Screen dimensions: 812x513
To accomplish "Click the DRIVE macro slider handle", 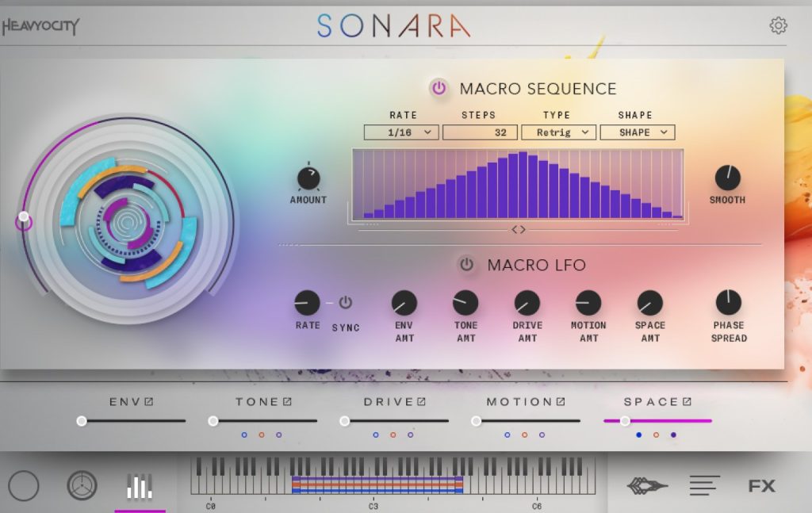I will [x=344, y=421].
